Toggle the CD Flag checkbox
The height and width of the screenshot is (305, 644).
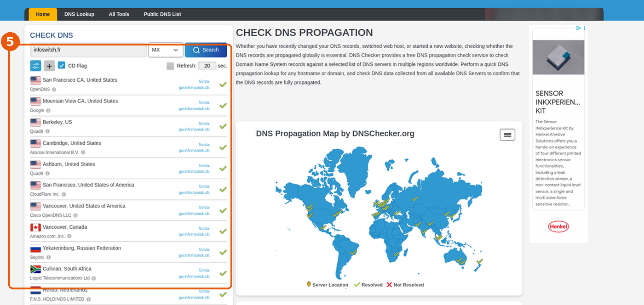pos(62,66)
